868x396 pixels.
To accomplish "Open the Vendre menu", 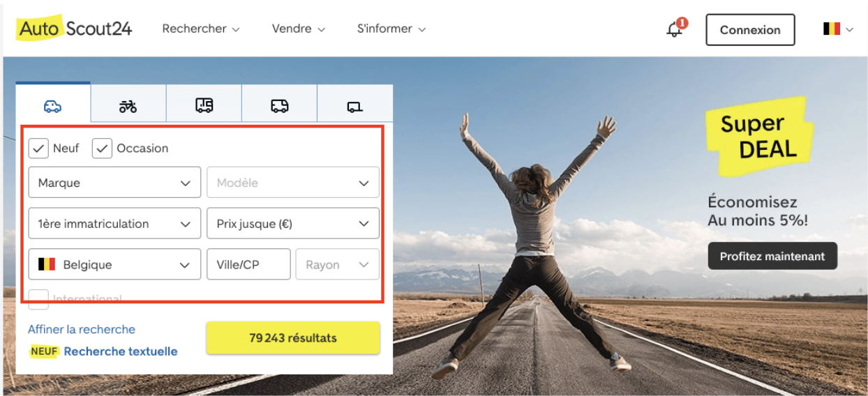I will point(299,29).
